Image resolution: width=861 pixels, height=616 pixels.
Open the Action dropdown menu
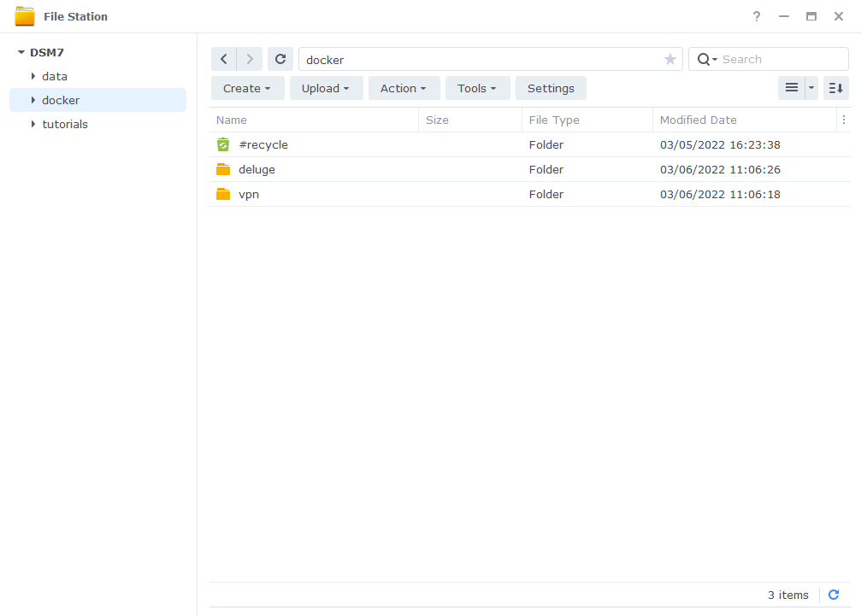pyautogui.click(x=404, y=88)
